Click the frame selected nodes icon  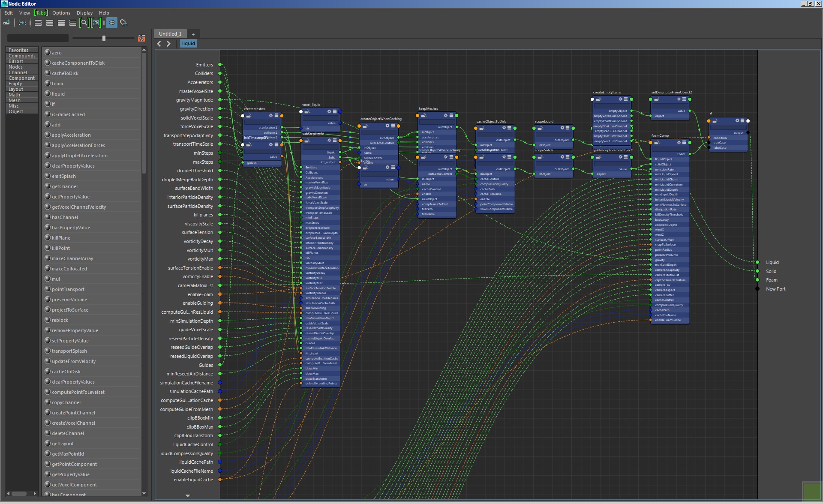tap(96, 22)
